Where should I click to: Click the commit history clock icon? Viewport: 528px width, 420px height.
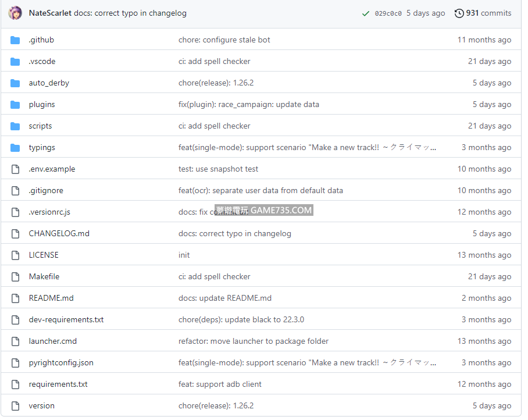coord(459,13)
